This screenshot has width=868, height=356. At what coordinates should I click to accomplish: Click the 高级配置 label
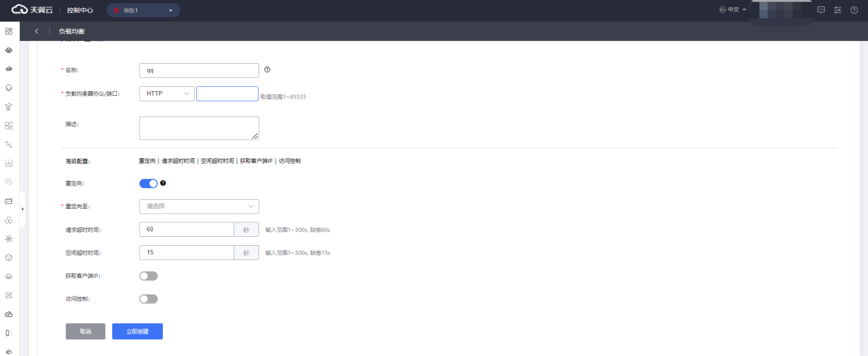coord(77,161)
